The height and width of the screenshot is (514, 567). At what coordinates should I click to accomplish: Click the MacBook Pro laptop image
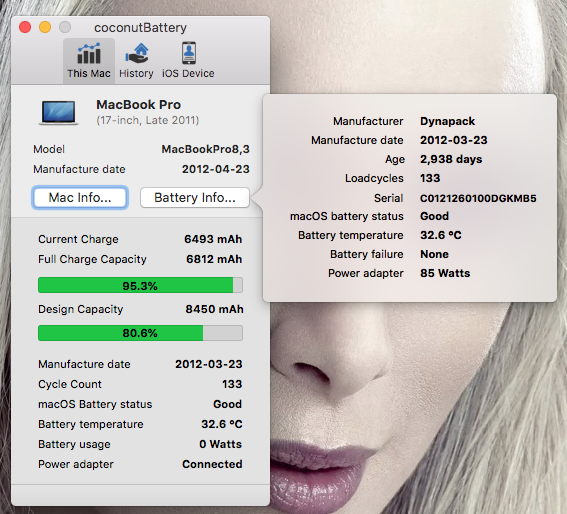coord(58,112)
